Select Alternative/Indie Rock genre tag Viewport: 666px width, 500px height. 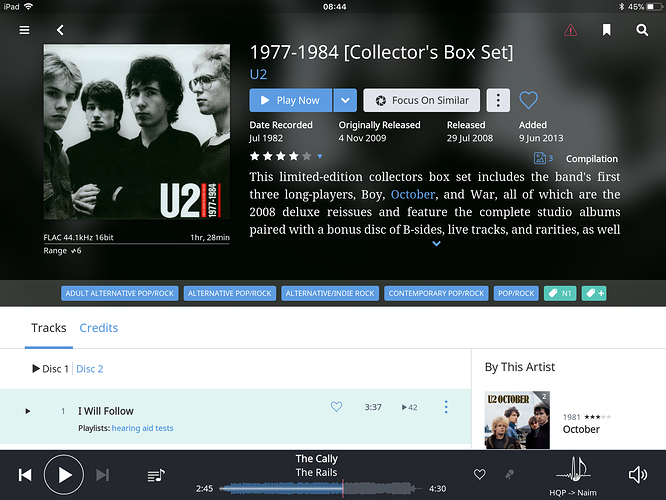[x=330, y=293]
